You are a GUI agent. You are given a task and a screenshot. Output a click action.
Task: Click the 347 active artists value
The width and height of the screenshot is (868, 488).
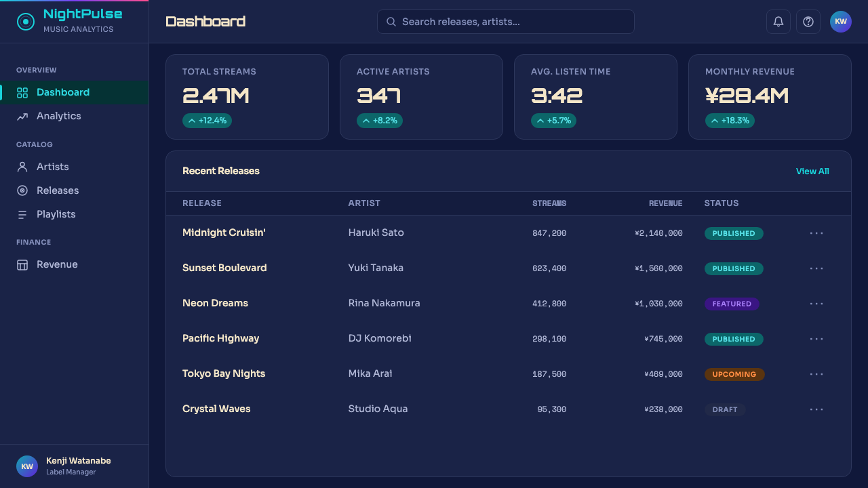pyautogui.click(x=378, y=96)
